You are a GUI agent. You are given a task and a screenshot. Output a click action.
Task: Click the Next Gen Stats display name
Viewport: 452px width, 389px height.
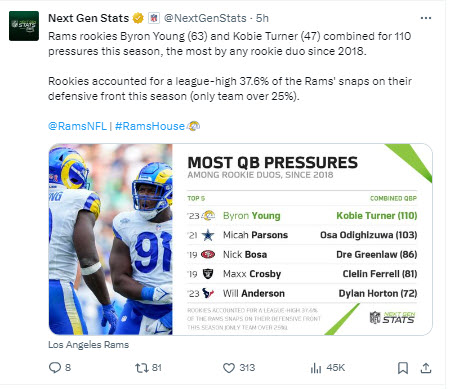(88, 18)
